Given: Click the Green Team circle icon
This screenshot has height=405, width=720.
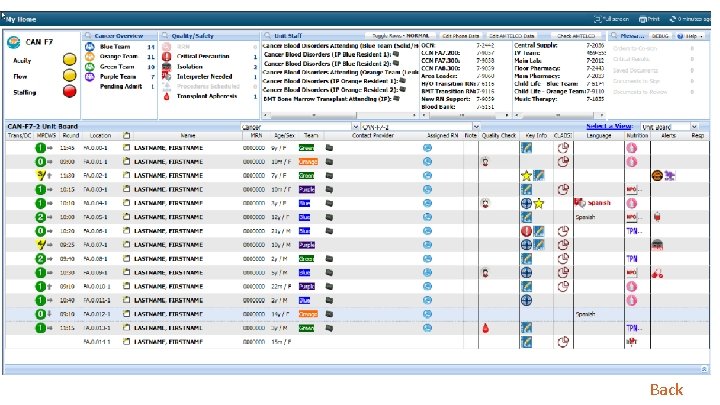Looking at the screenshot, I should 90,67.
